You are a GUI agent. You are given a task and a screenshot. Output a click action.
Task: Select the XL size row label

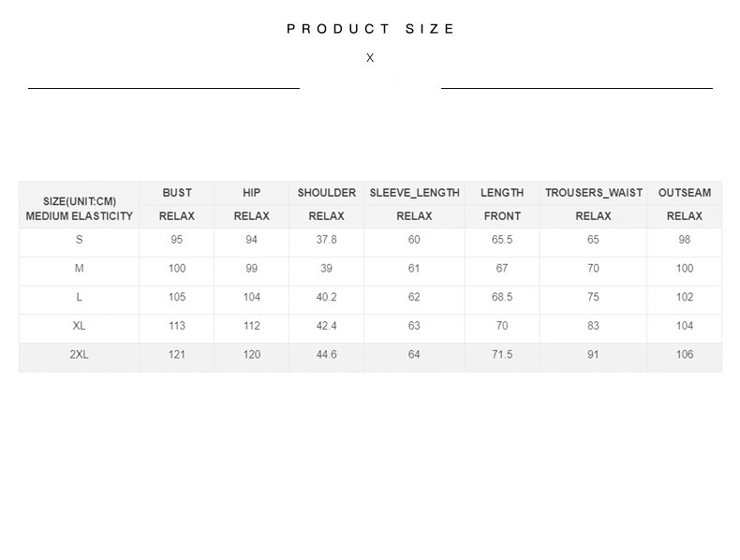coord(80,326)
